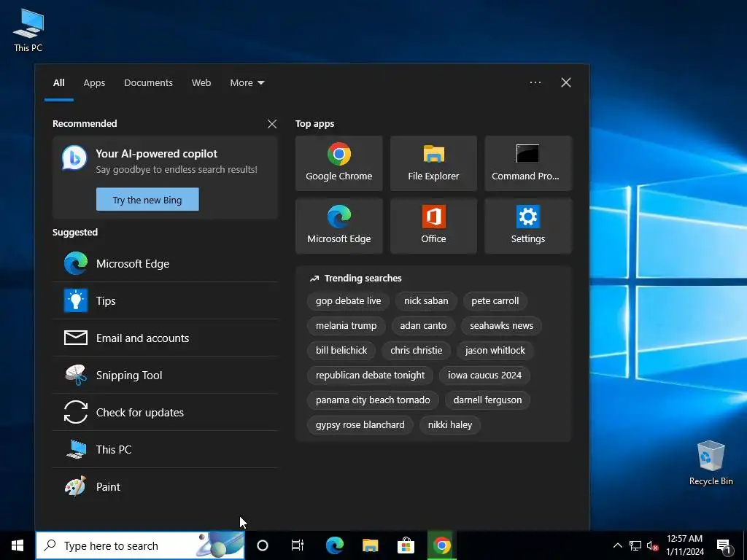Open the network icon in system tray
This screenshot has height=560, width=747.
coord(635,545)
